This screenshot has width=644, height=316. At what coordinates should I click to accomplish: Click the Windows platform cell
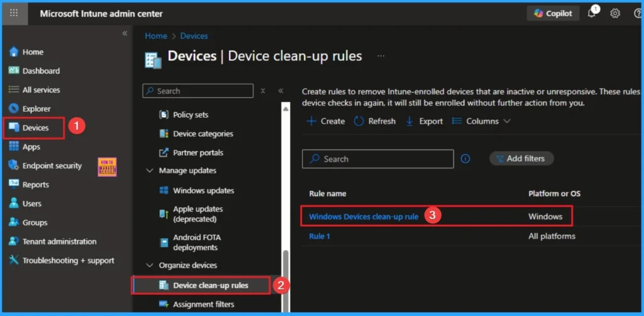pos(545,217)
